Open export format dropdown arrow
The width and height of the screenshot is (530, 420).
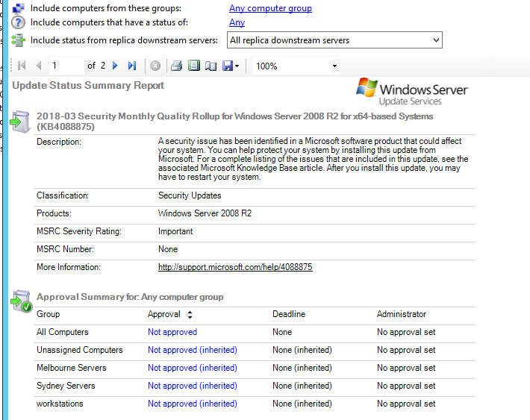coord(237,66)
